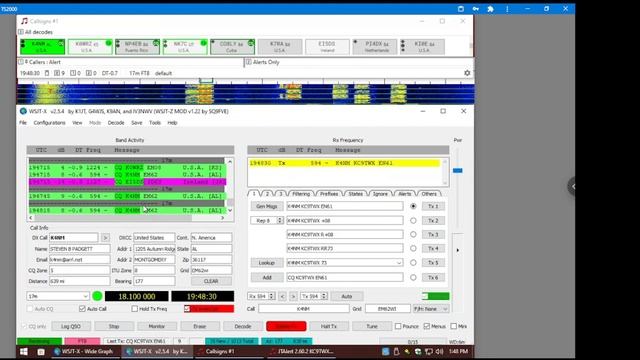
Task: Select the PI4DX Netherlands callsign tile
Action: tap(375, 47)
